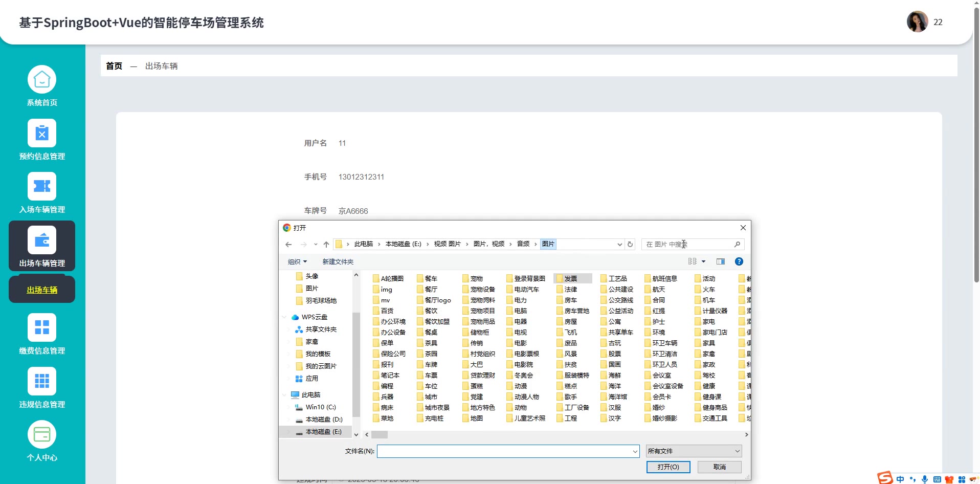Click the horizontal scrollbar thumb in file list
Screen dimensions: 980x484
click(380, 435)
